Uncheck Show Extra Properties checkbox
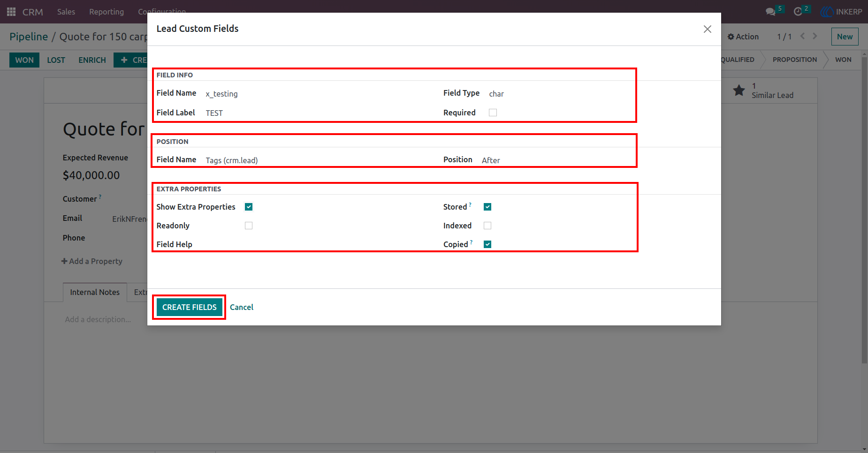 249,207
